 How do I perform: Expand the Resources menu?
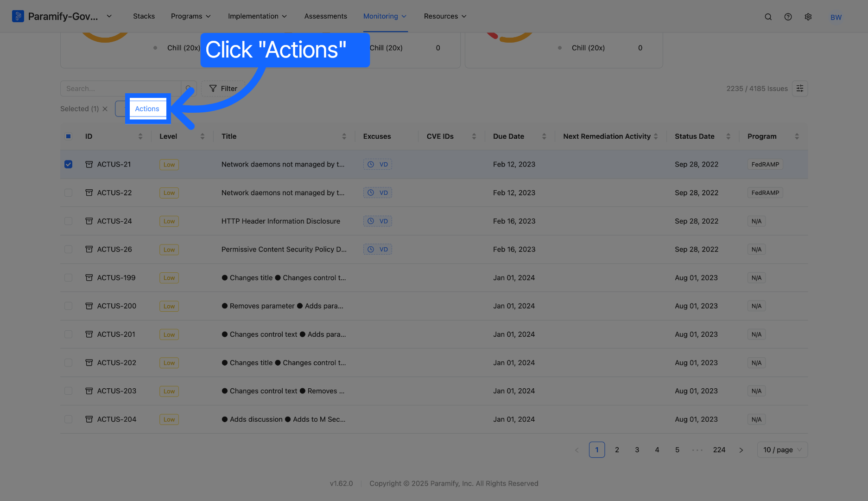[x=445, y=16]
